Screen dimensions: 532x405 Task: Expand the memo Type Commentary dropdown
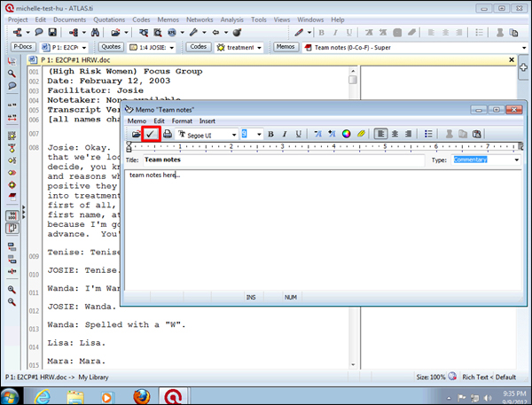(x=516, y=160)
